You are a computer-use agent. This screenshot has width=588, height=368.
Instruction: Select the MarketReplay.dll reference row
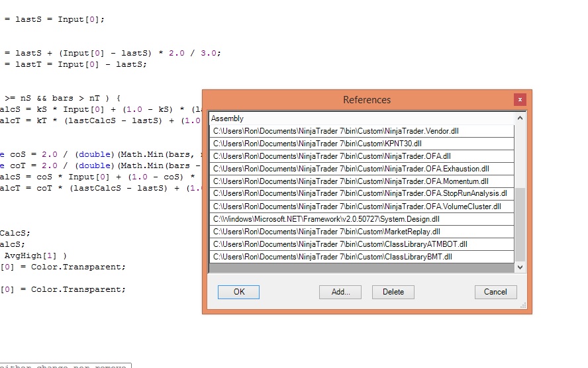[362, 232]
